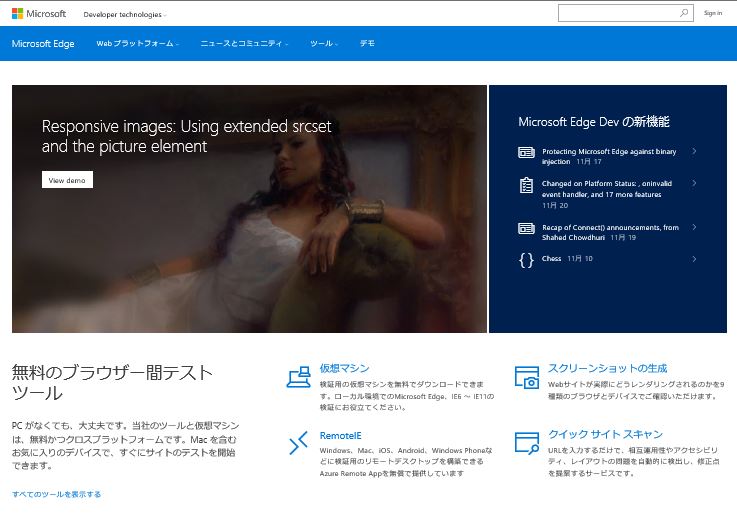Image resolution: width=737 pixels, height=518 pixels.
Task: Click the View demo button
Action: click(67, 180)
